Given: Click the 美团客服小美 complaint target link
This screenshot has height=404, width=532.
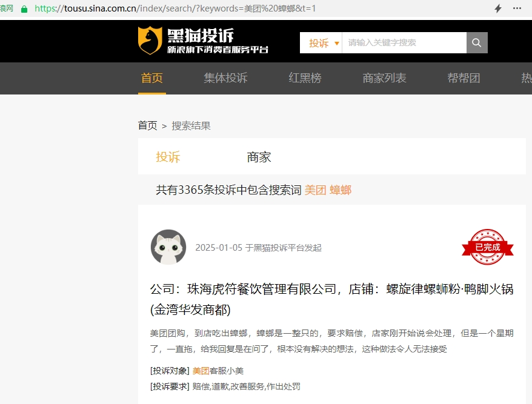Looking at the screenshot, I should coord(218,371).
